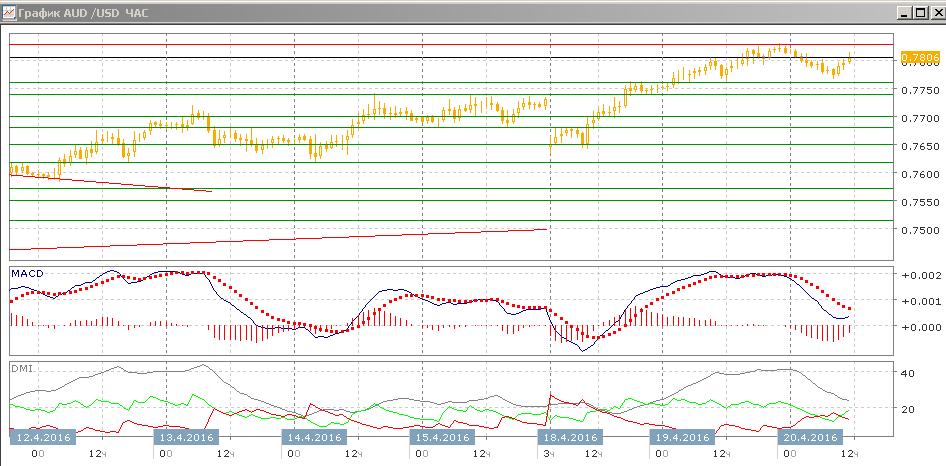Click the +0.002 MACD scale label

click(919, 275)
